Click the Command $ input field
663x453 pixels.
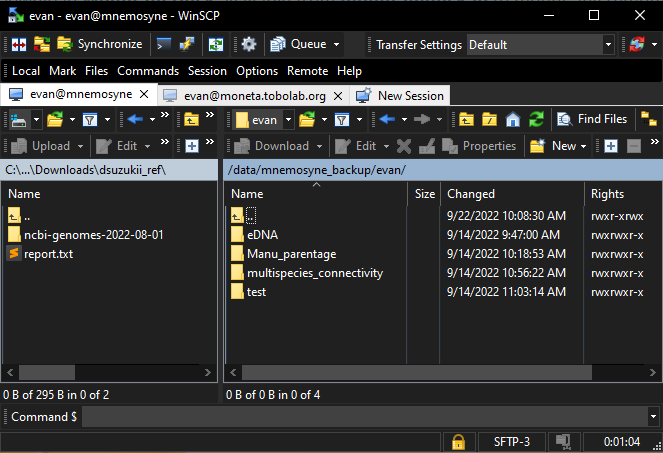pyautogui.click(x=365, y=417)
